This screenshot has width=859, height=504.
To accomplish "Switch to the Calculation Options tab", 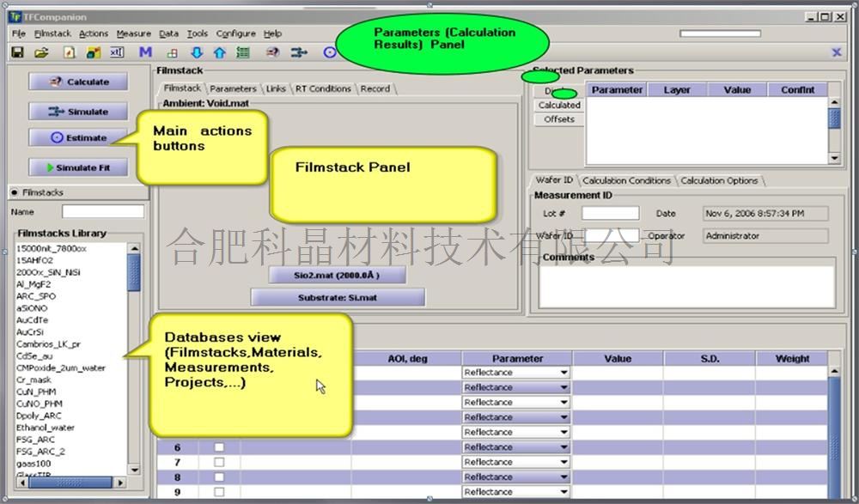I will click(x=719, y=181).
